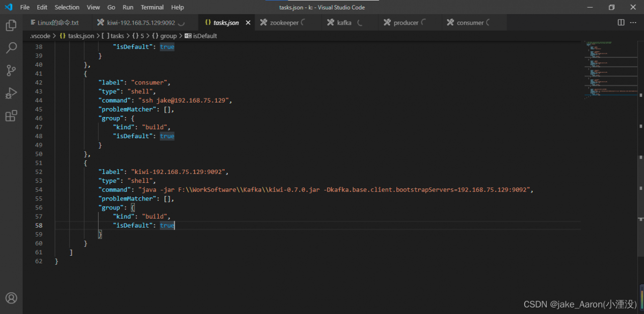Close the tasks.json editor tab

(248, 23)
